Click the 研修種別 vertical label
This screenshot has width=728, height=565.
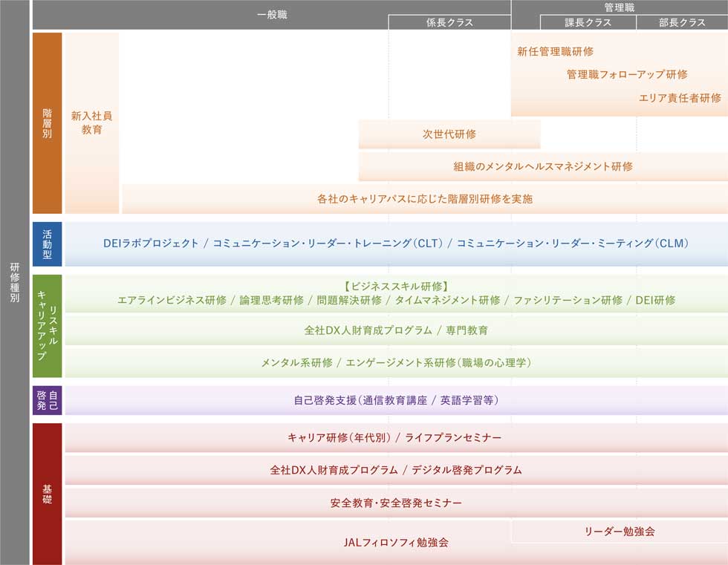15,282
